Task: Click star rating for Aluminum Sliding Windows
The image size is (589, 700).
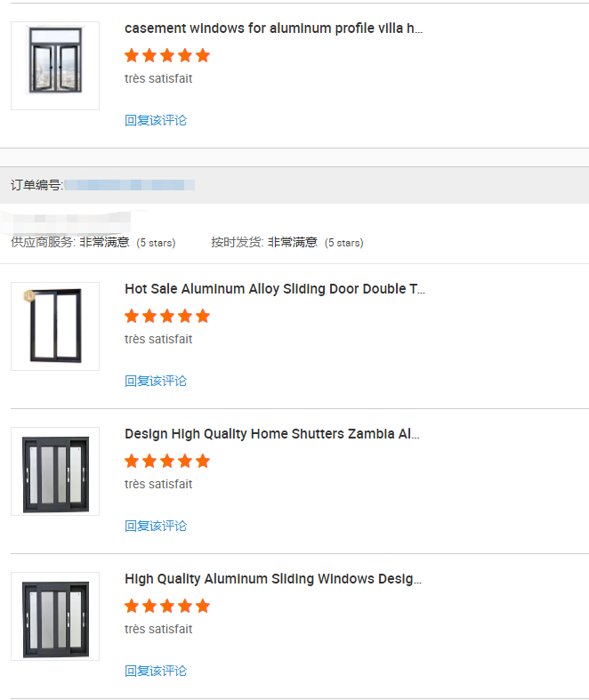Action: [x=167, y=606]
